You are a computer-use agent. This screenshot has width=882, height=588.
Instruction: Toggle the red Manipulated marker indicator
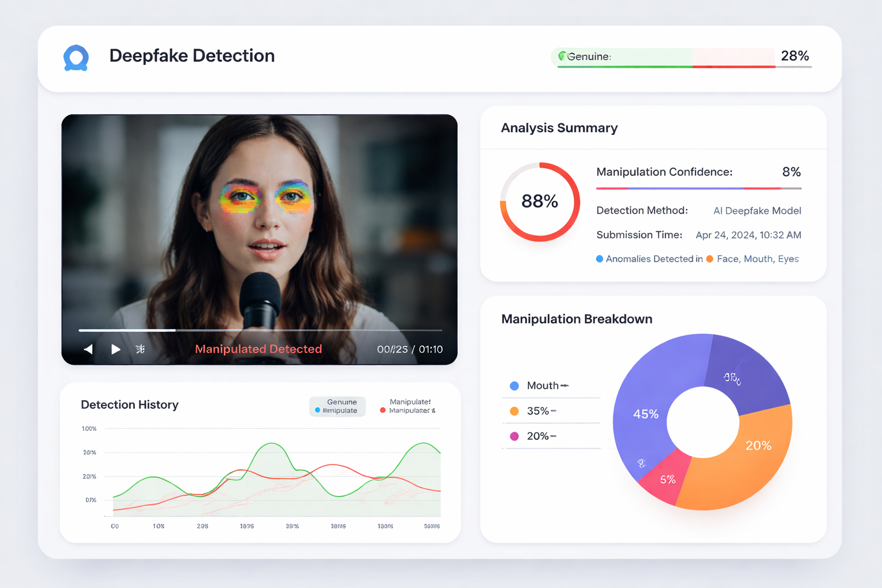[382, 410]
